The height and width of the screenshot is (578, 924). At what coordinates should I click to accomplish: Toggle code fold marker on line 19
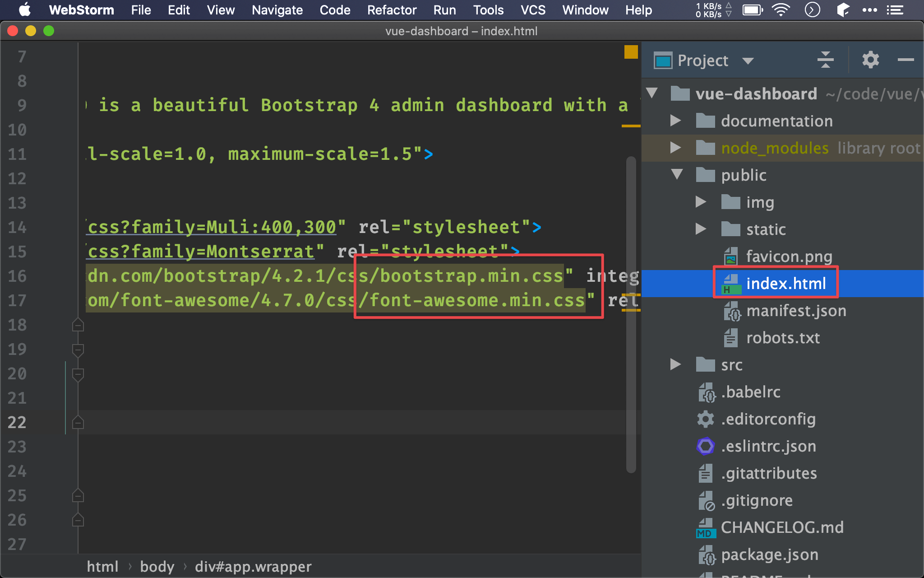[78, 350]
